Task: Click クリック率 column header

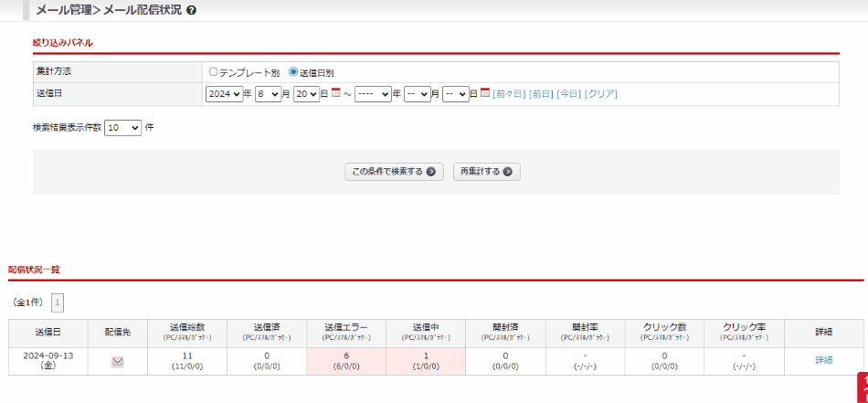Action: click(x=744, y=332)
